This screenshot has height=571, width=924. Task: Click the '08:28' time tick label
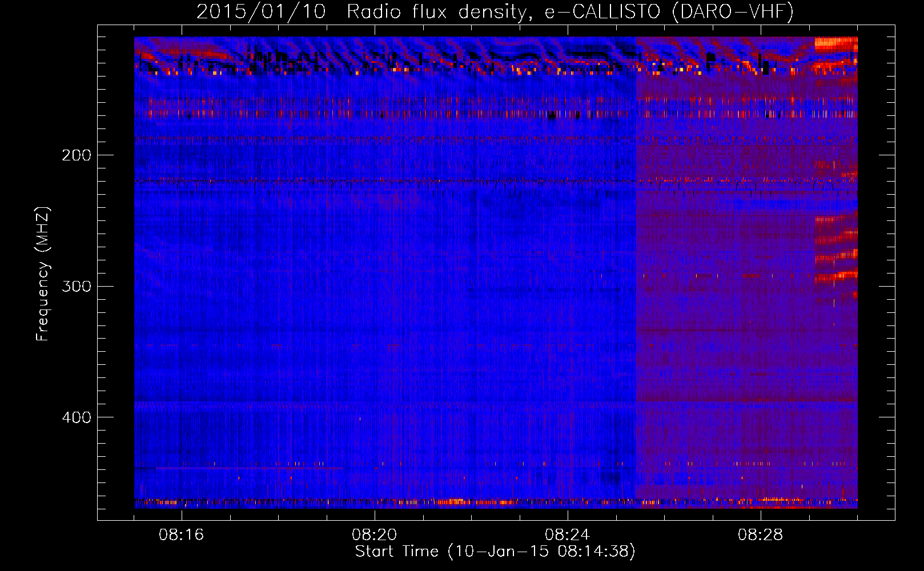(x=761, y=535)
